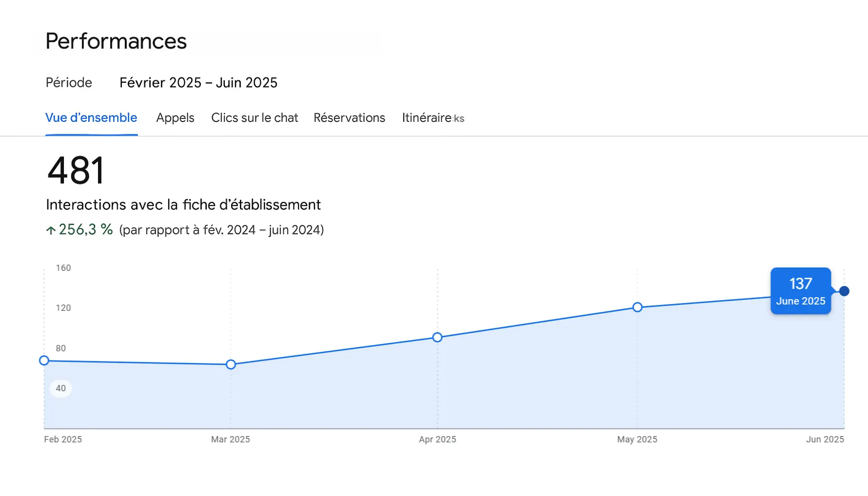
Task: Click the Interactions avec la fiche d'établissement label
Action: [x=183, y=205]
